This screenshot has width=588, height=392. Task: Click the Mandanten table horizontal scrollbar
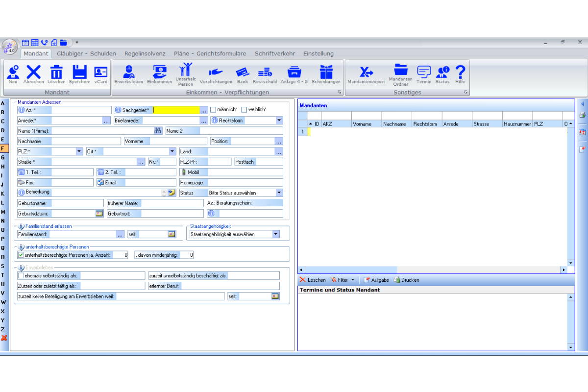[x=433, y=270]
